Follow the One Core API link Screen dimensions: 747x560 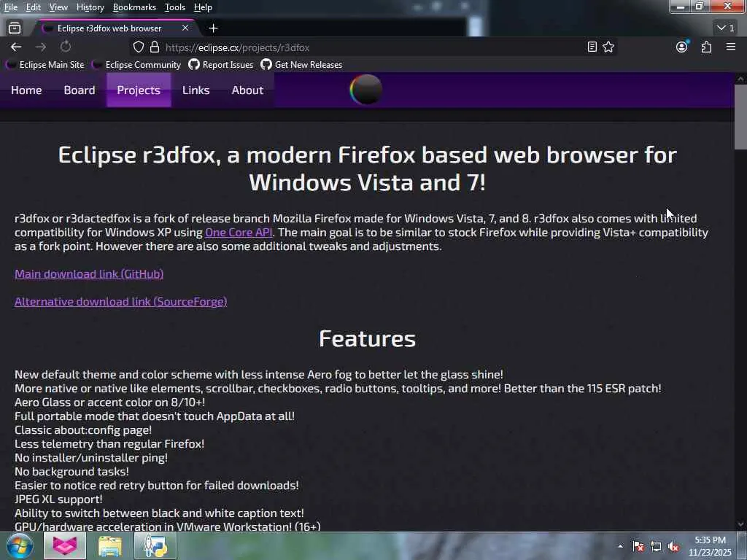pos(239,233)
